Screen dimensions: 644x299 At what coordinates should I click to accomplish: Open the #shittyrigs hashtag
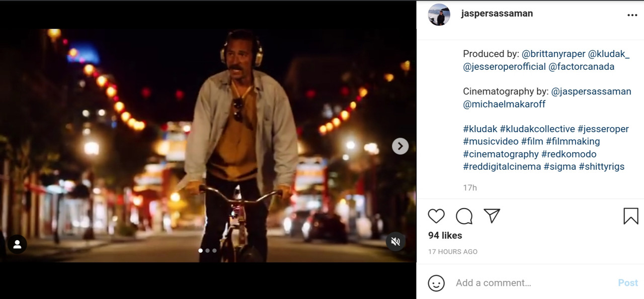[602, 166]
